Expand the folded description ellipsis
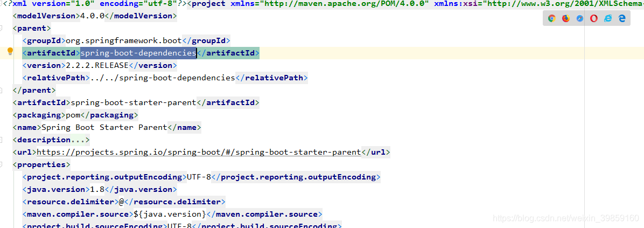 pos(78,140)
